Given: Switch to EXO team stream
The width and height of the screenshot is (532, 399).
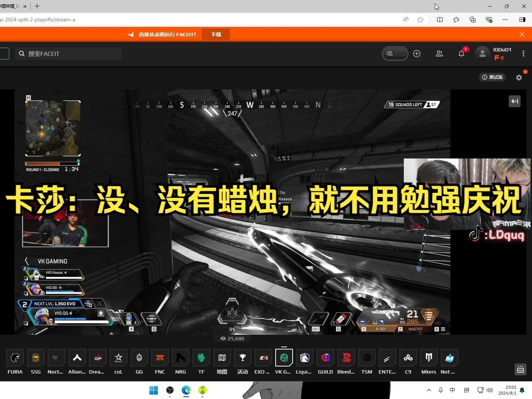Looking at the screenshot, I should 263,362.
